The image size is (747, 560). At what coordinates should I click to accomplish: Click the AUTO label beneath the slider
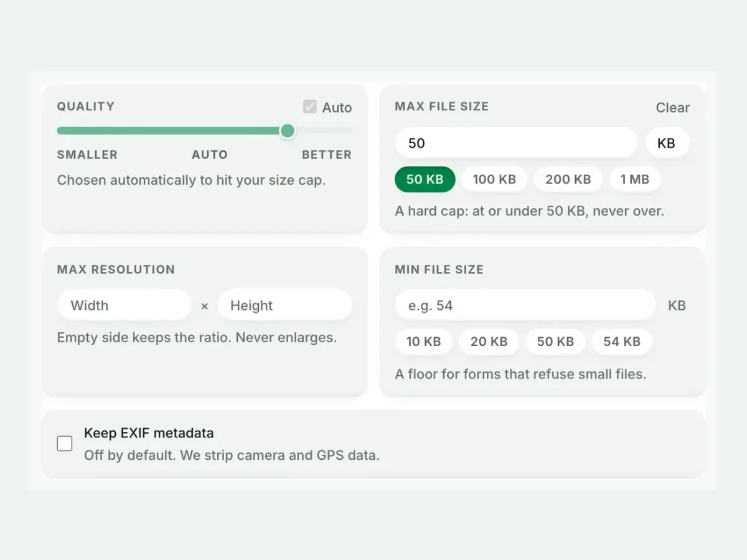210,155
